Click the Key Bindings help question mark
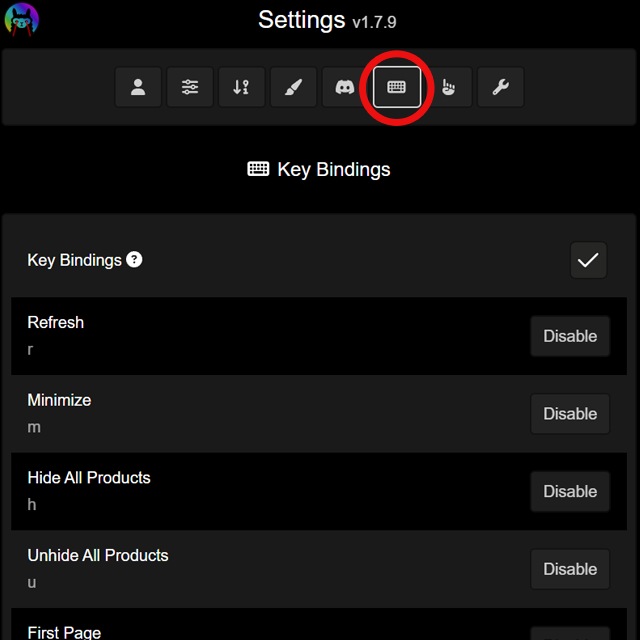The image size is (640, 640). pyautogui.click(x=134, y=260)
